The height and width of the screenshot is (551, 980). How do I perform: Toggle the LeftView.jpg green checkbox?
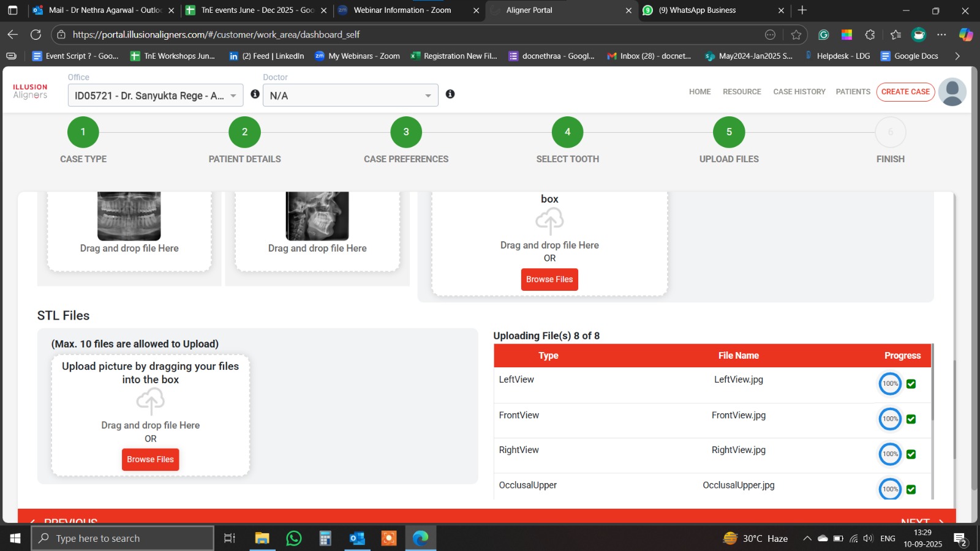pos(911,384)
